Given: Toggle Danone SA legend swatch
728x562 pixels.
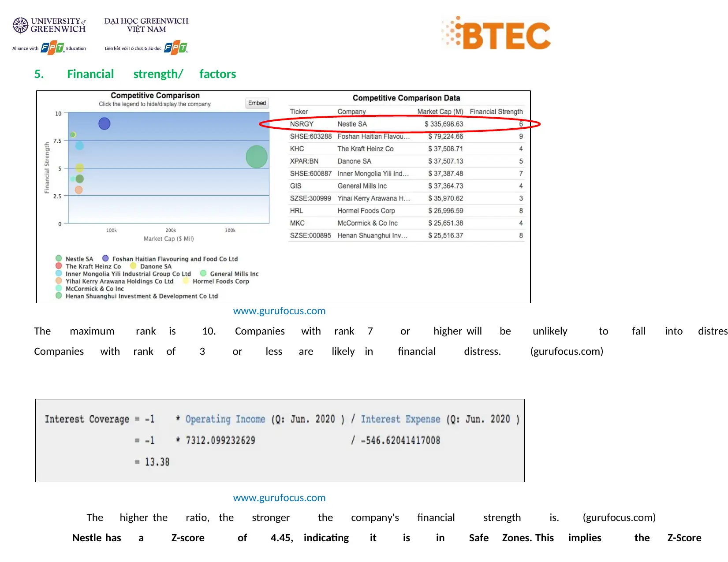Looking at the screenshot, I should (x=133, y=266).
